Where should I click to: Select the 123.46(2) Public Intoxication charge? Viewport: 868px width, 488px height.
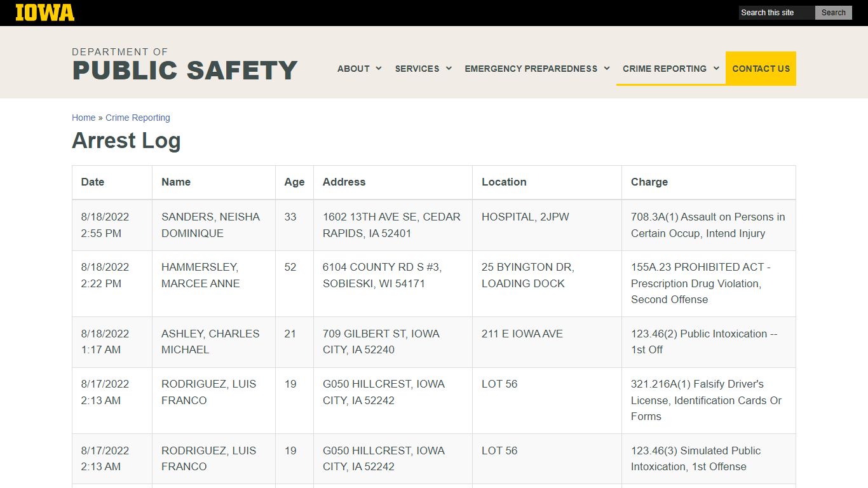point(704,342)
